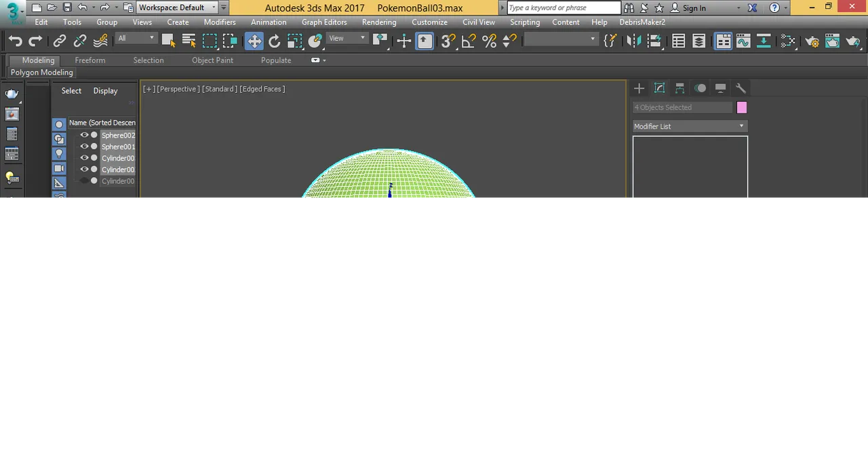The height and width of the screenshot is (465, 868).
Task: Open Help dropdown arrow beside question mark
Action: [x=785, y=8]
